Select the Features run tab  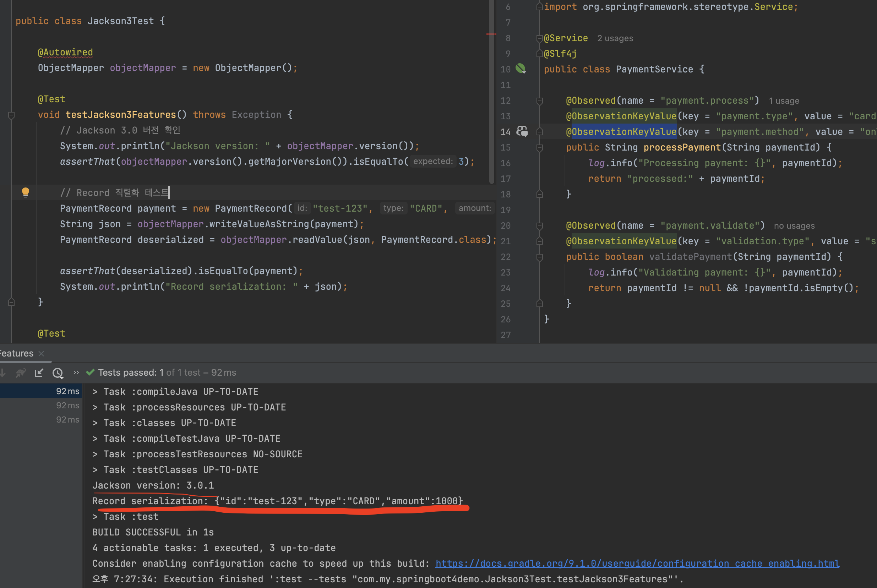(x=16, y=354)
